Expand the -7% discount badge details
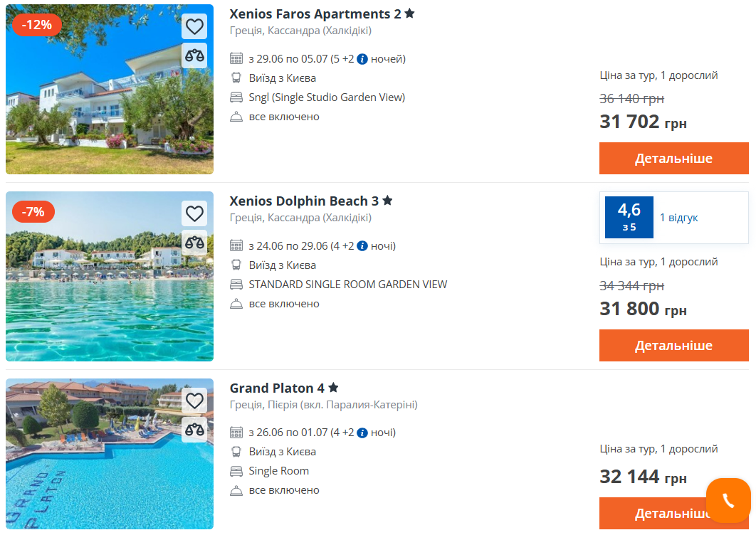This screenshot has height=535, width=756. [x=33, y=211]
